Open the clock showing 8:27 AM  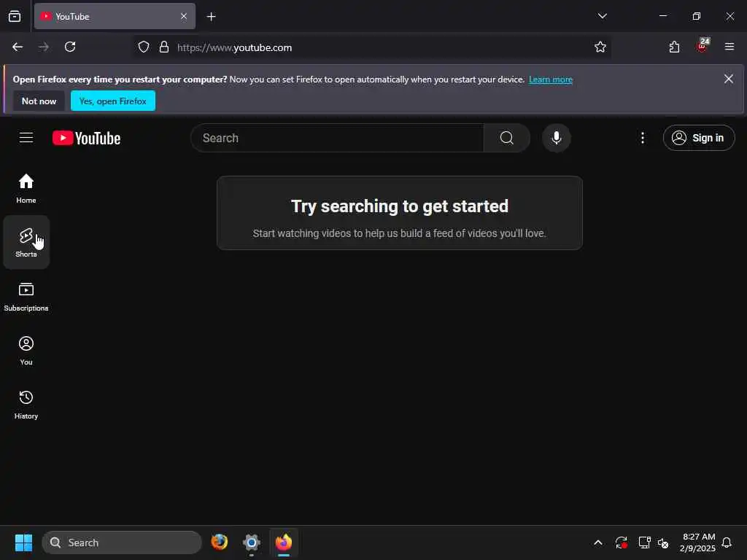pyautogui.click(x=698, y=542)
